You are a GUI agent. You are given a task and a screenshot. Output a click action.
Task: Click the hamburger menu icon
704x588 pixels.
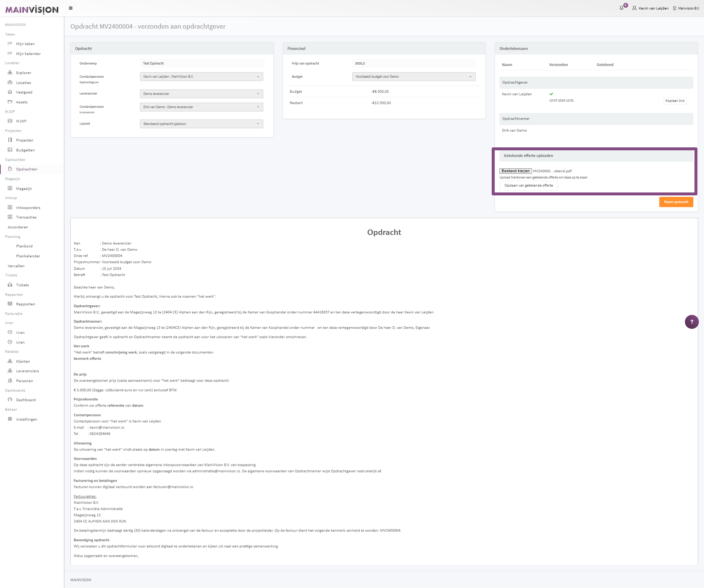pos(71,8)
